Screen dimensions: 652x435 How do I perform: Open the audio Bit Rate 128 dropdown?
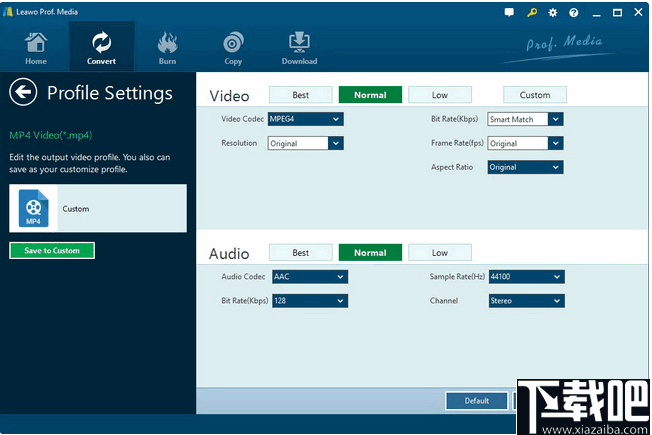click(x=310, y=301)
